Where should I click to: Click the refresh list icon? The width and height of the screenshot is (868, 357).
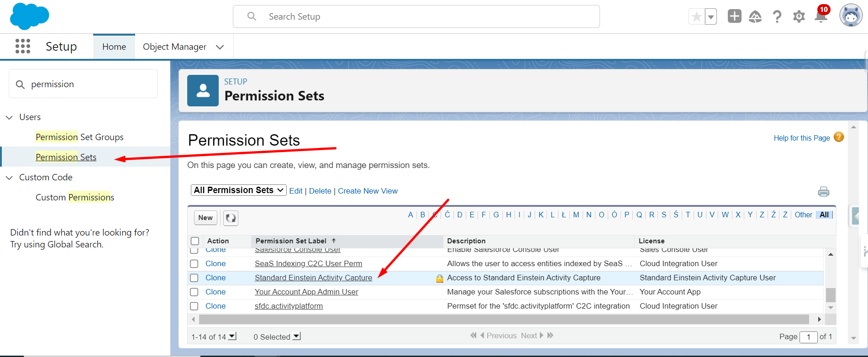point(231,218)
